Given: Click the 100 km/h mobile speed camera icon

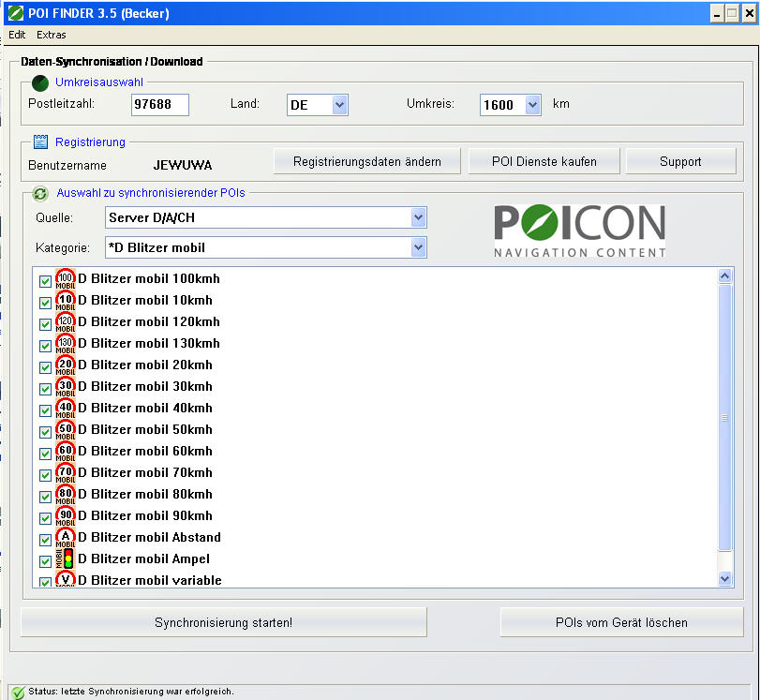Looking at the screenshot, I should pyautogui.click(x=66, y=279).
